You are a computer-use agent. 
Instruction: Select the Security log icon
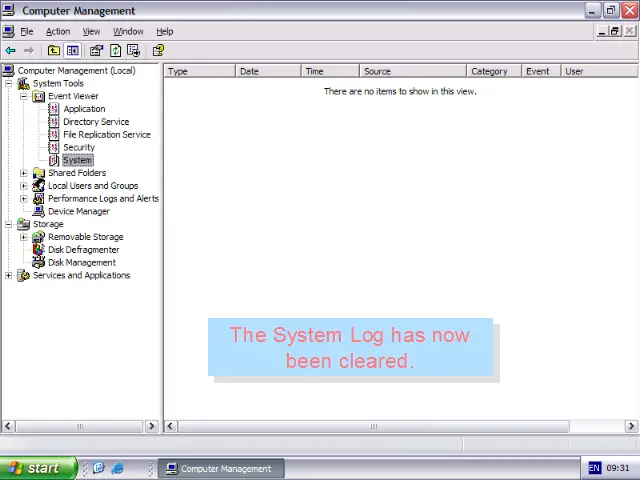[x=53, y=147]
